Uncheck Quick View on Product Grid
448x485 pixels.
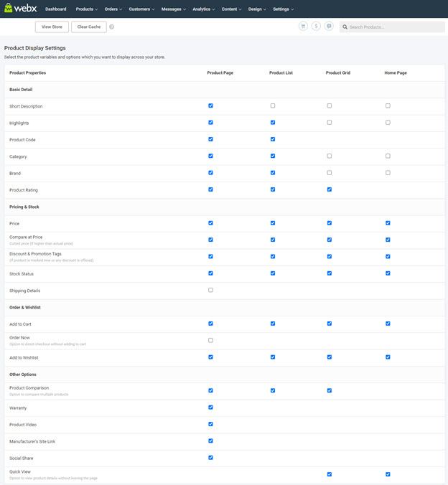point(330,474)
